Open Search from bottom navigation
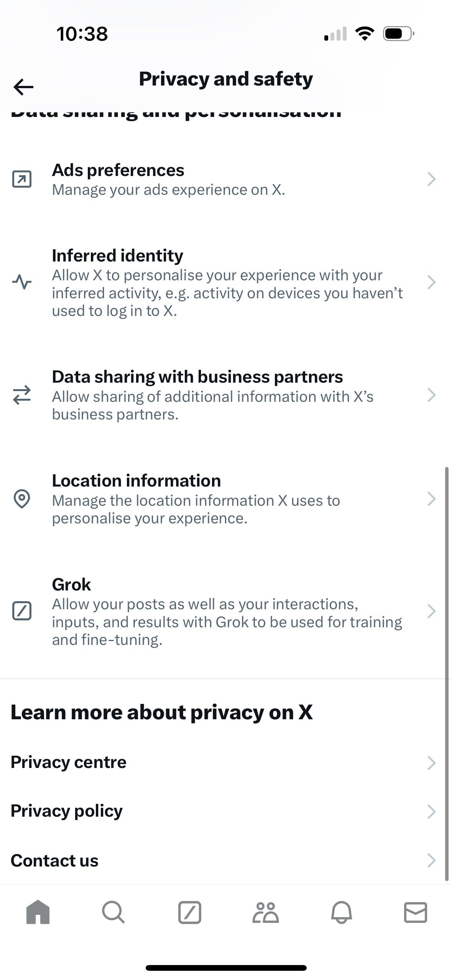 tap(113, 912)
